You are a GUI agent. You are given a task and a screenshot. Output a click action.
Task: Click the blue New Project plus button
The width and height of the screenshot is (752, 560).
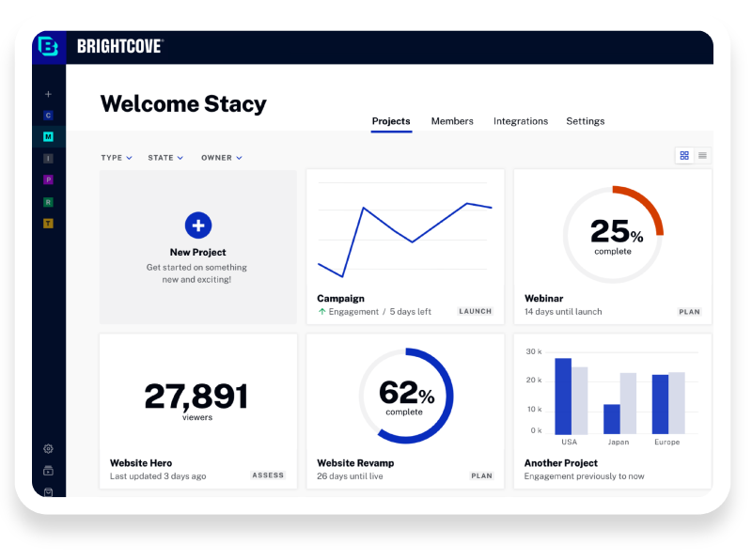point(198,226)
